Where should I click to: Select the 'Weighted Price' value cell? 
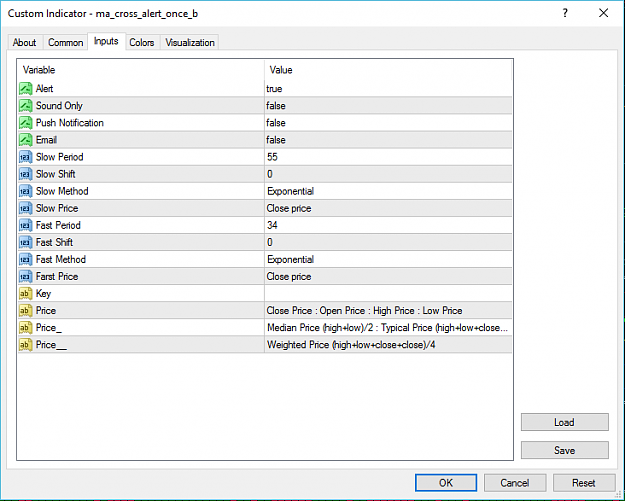click(x=388, y=345)
